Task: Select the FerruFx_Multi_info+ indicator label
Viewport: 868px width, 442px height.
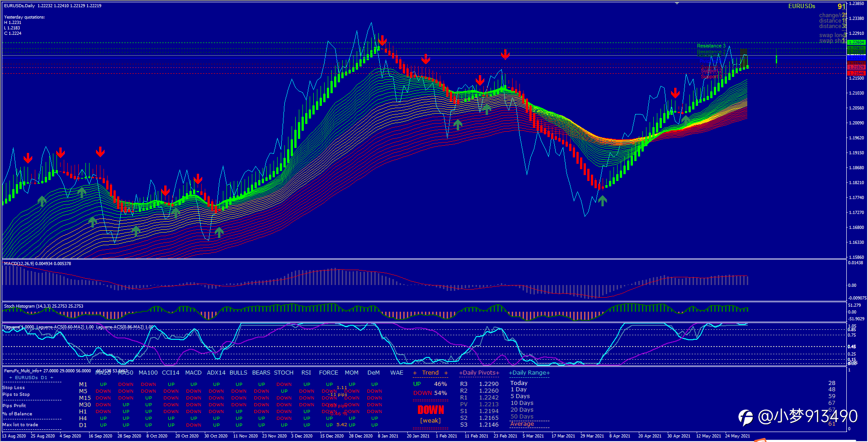Action: [47, 371]
